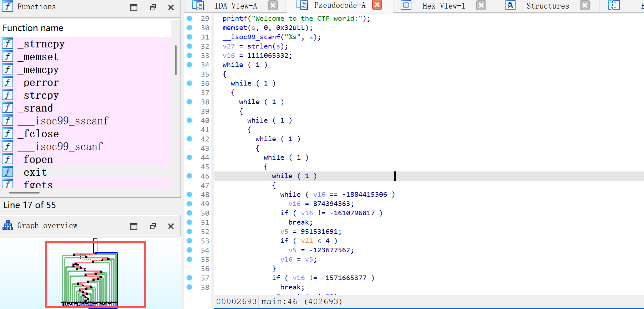
Task: Close the Functions panel
Action: tap(171, 7)
